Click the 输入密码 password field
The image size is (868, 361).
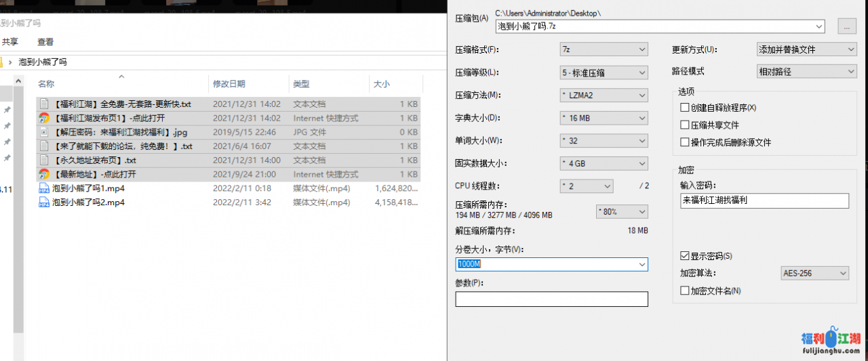pyautogui.click(x=764, y=200)
